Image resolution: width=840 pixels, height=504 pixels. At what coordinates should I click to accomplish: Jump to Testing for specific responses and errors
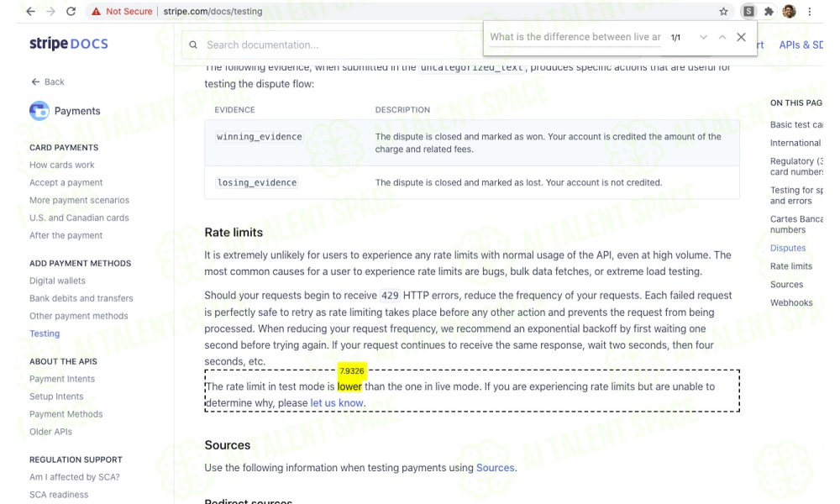click(x=796, y=196)
